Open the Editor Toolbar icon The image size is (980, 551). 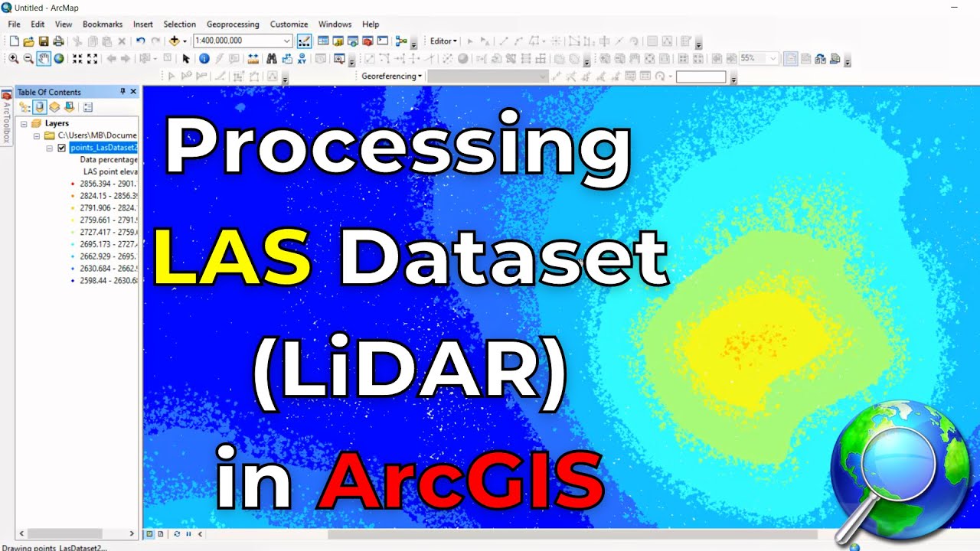click(304, 41)
